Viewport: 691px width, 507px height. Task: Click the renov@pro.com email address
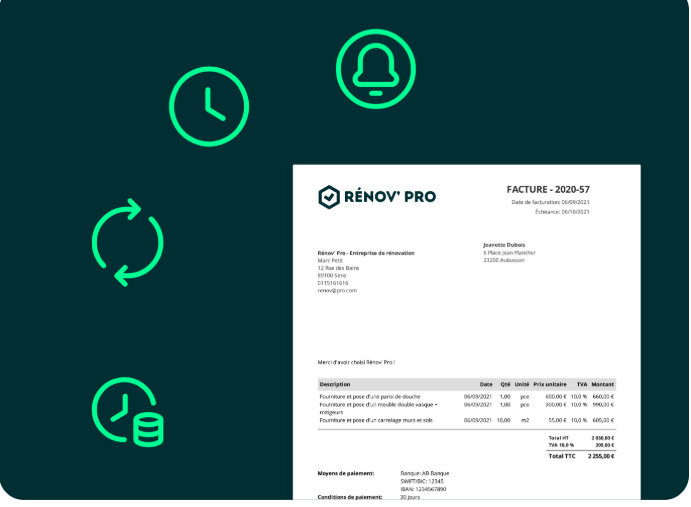pos(337,290)
